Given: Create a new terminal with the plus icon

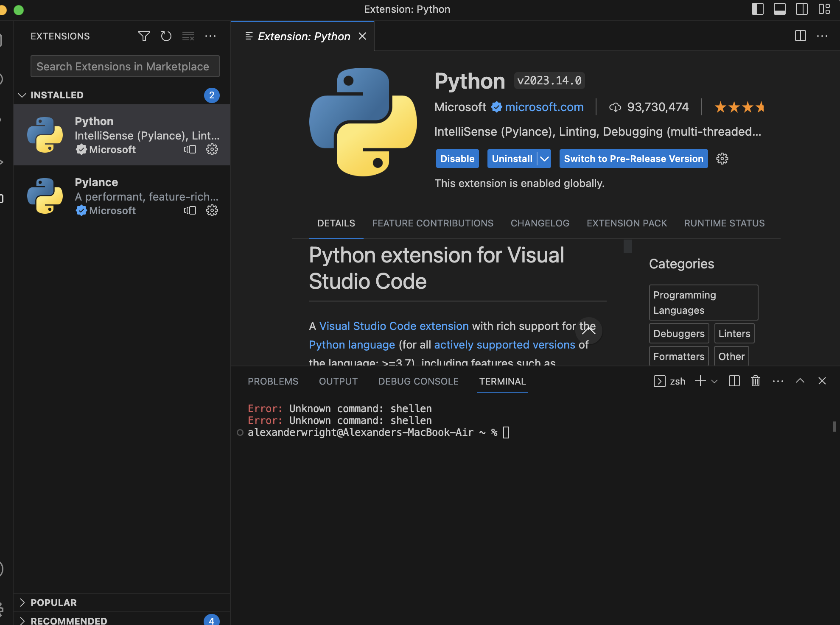Looking at the screenshot, I should pos(700,381).
